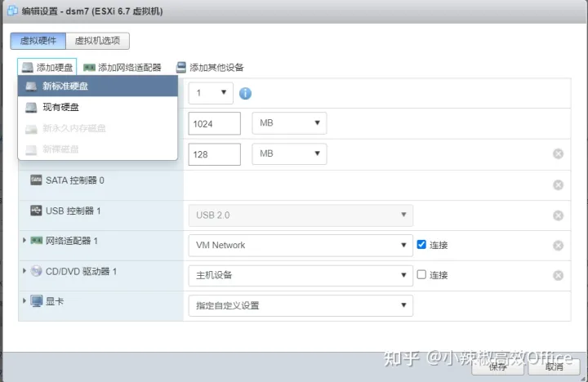
Task: Open the 添加硬盘 menu button
Action: tap(47, 68)
